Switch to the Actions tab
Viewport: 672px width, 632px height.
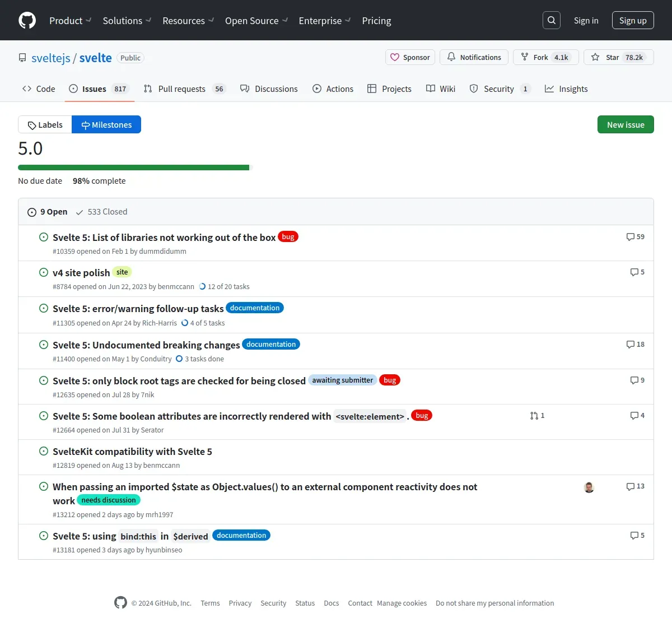[x=333, y=89]
